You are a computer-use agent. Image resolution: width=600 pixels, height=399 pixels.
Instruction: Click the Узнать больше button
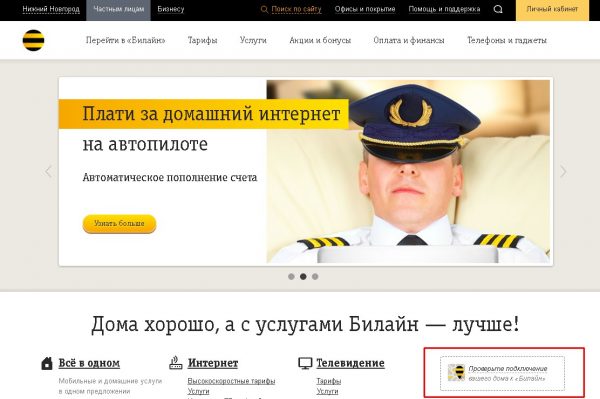pyautogui.click(x=119, y=223)
